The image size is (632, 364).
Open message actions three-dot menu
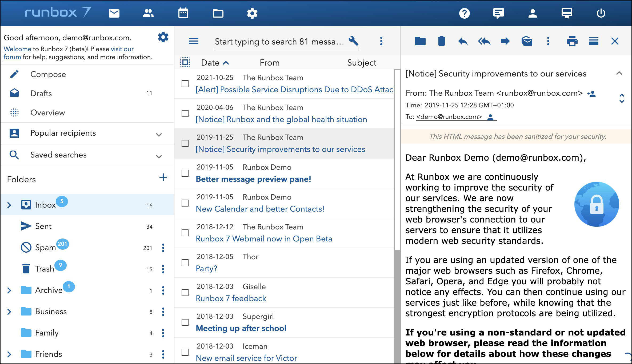coord(548,41)
